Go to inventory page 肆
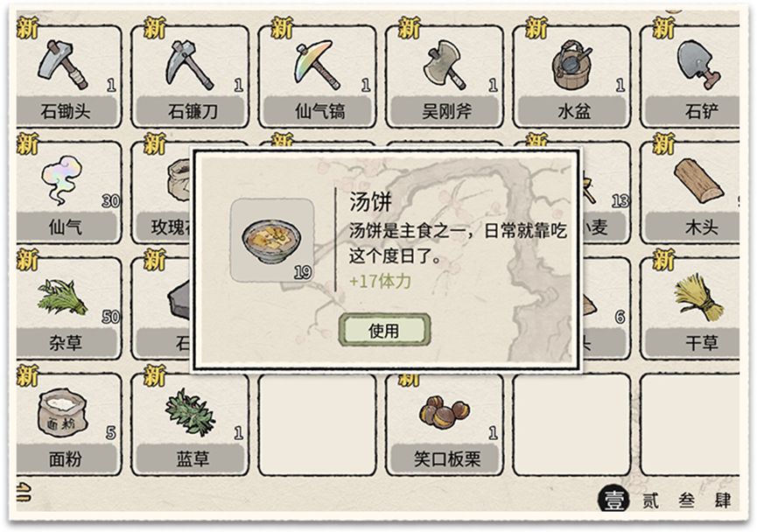The height and width of the screenshot is (532, 757). tap(723, 500)
